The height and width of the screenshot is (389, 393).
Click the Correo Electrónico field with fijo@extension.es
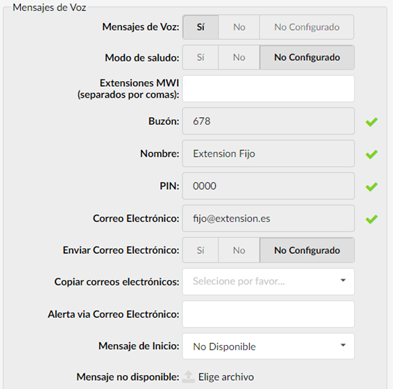point(268,218)
